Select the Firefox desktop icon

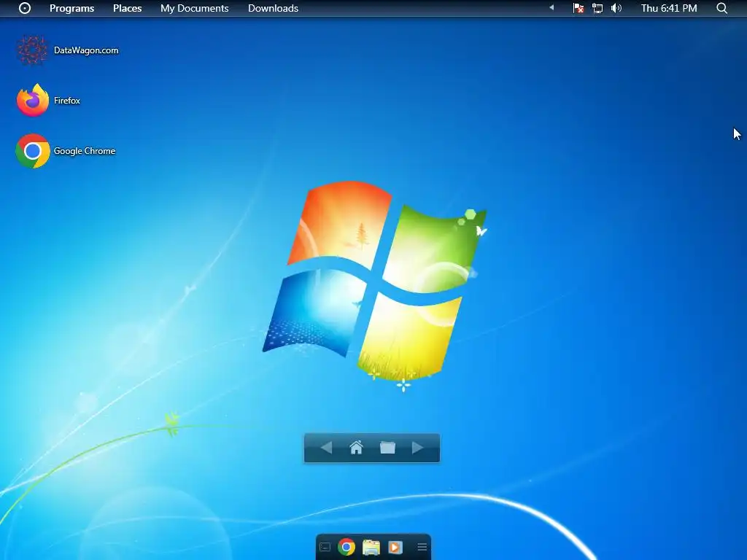[32, 100]
